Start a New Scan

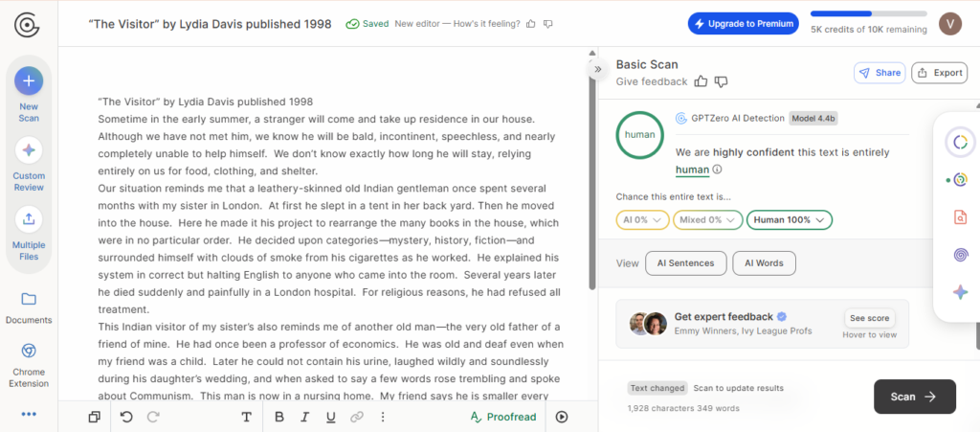tap(29, 80)
